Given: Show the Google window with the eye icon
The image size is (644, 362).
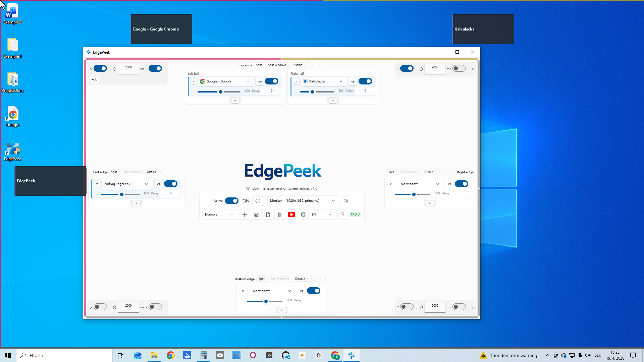Looking at the screenshot, I should point(260,81).
